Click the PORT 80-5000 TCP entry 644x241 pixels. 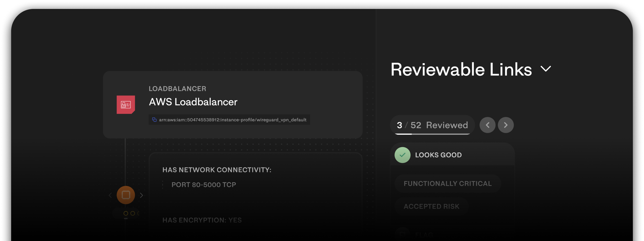tap(204, 185)
